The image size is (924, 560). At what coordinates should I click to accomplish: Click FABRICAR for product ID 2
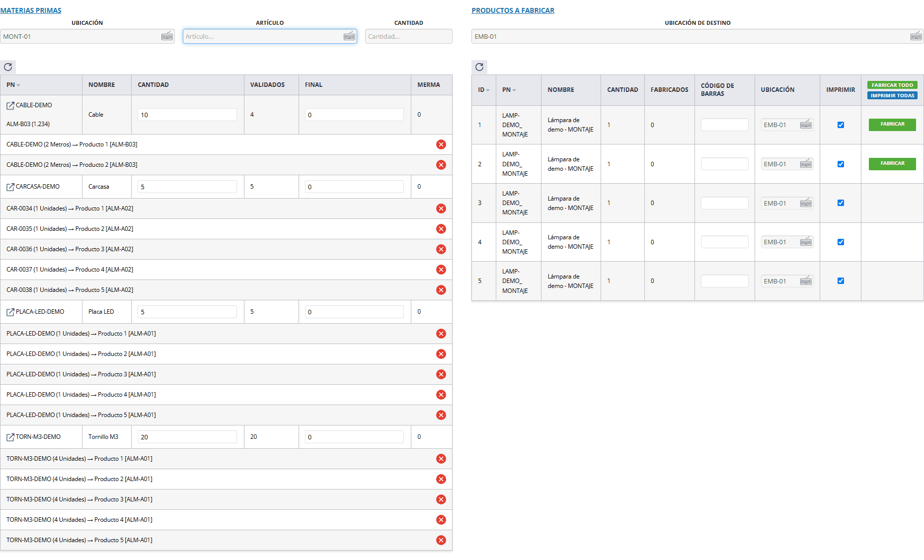pos(892,163)
